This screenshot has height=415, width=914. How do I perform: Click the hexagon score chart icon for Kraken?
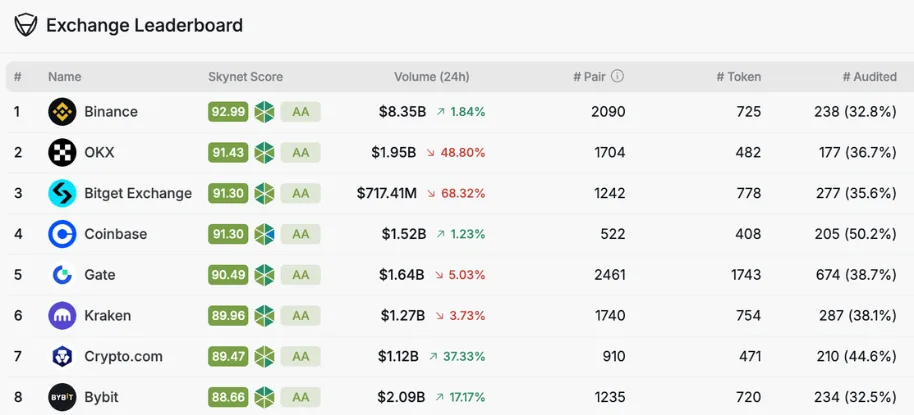[264, 316]
